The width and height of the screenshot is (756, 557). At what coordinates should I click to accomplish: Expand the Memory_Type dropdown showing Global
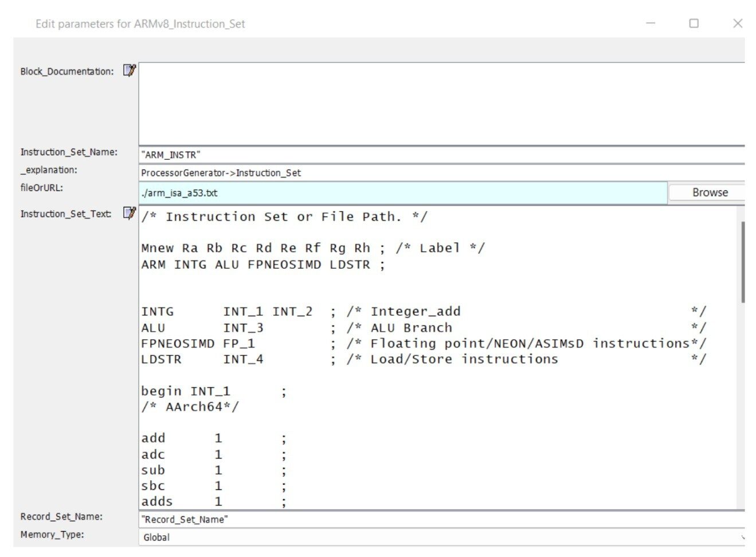tap(441, 537)
